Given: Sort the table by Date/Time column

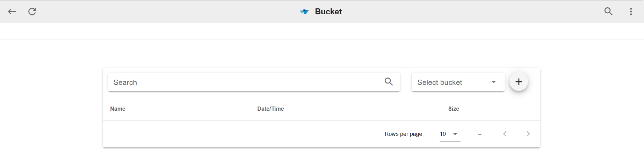Looking at the screenshot, I should coord(270,109).
